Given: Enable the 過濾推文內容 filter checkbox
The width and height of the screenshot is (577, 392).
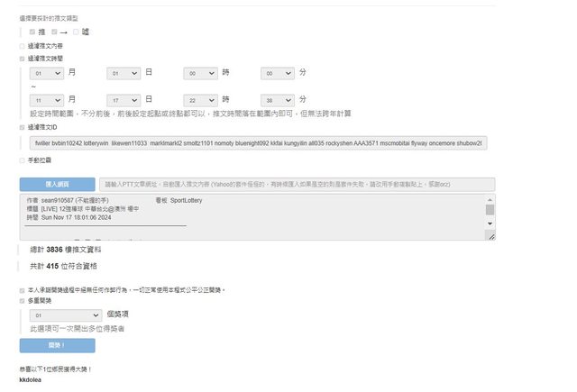Looking at the screenshot, I should (23, 45).
